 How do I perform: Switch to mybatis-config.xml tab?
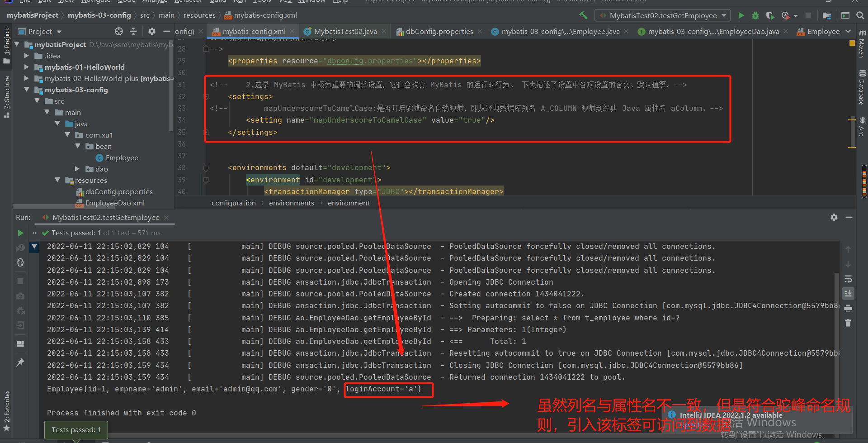(253, 31)
